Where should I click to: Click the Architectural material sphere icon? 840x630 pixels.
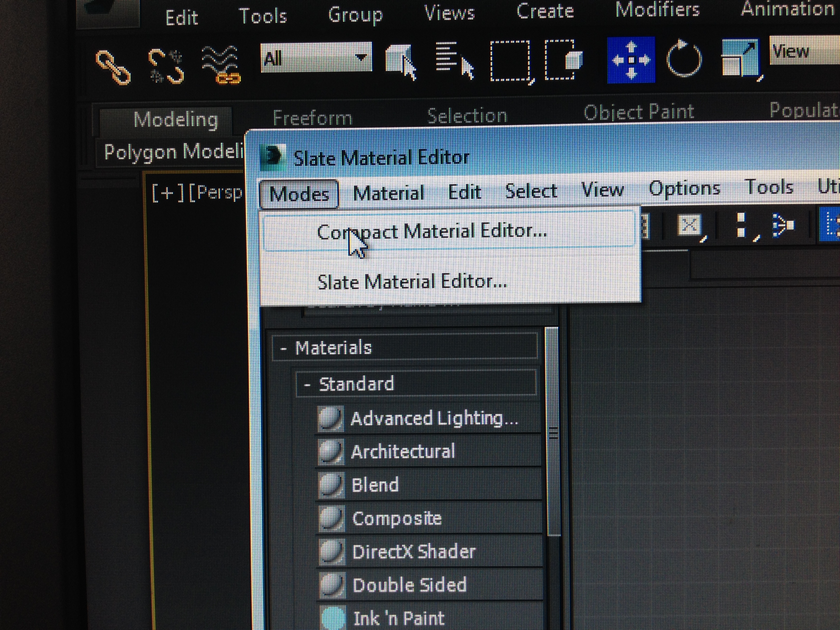coord(331,452)
